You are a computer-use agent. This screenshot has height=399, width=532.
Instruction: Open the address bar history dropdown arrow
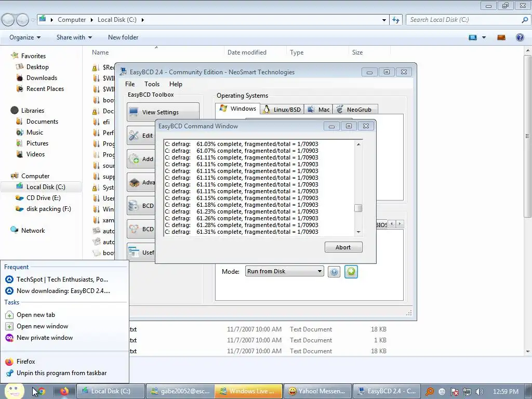click(x=384, y=20)
